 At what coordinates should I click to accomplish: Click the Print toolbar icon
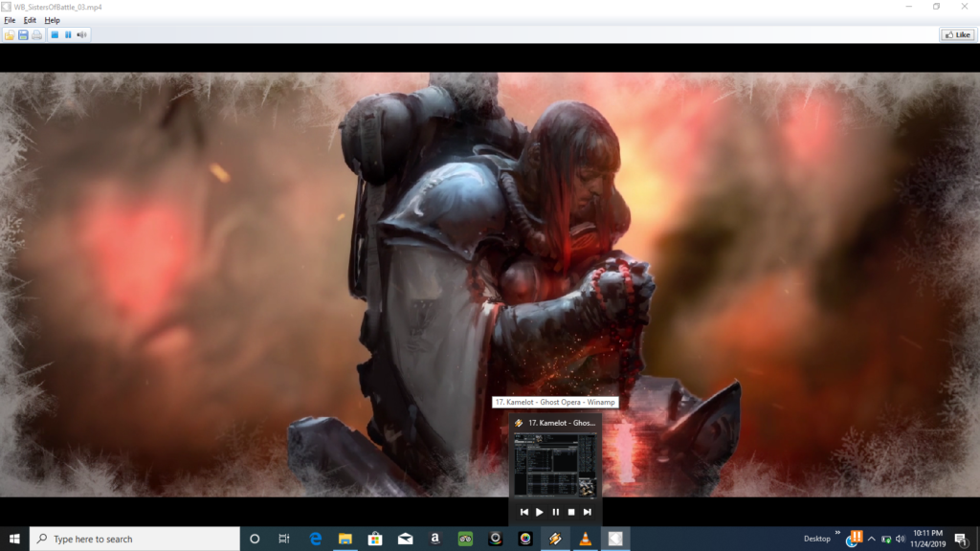click(37, 35)
